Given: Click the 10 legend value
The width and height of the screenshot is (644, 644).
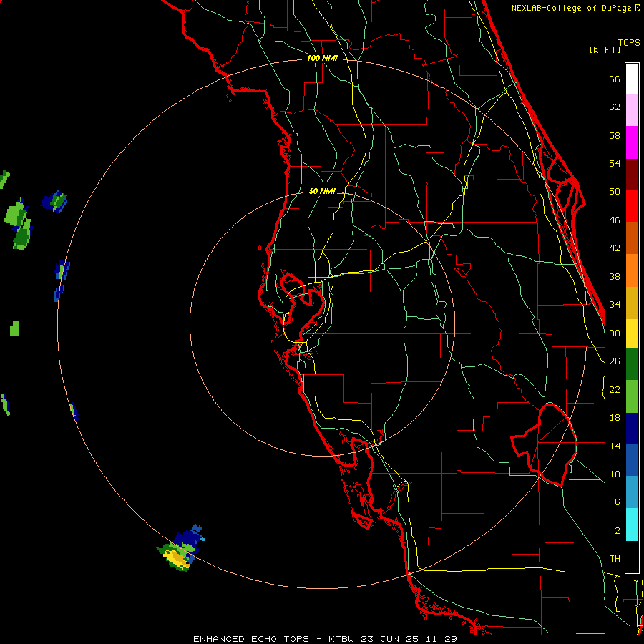Looking at the screenshot, I should point(615,474).
